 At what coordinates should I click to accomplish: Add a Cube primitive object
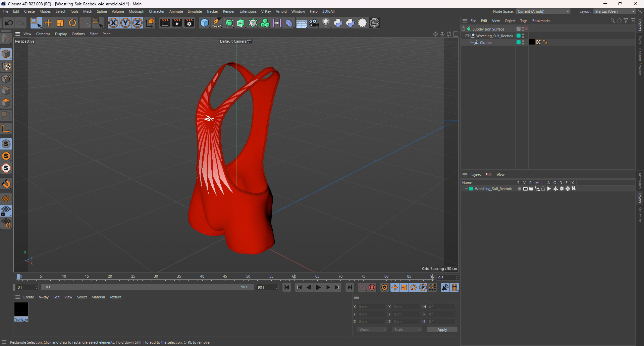pyautogui.click(x=204, y=23)
